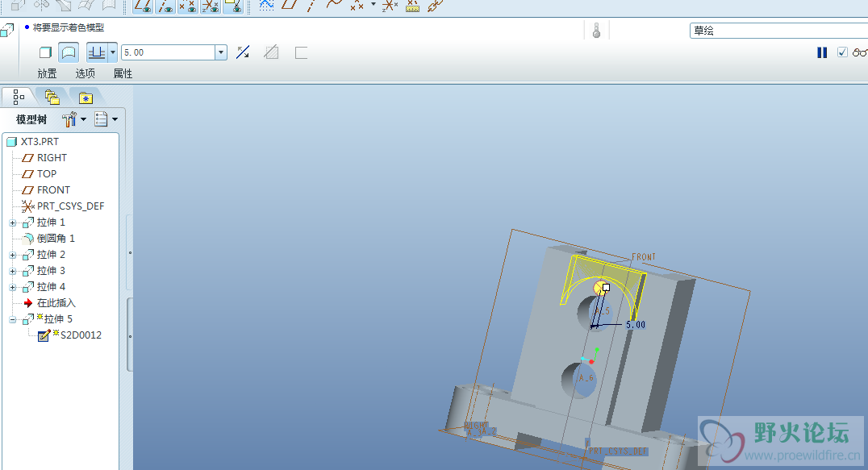This screenshot has height=470, width=868.
Task: Select the 拉伸 5 feature label
Action: [x=58, y=319]
